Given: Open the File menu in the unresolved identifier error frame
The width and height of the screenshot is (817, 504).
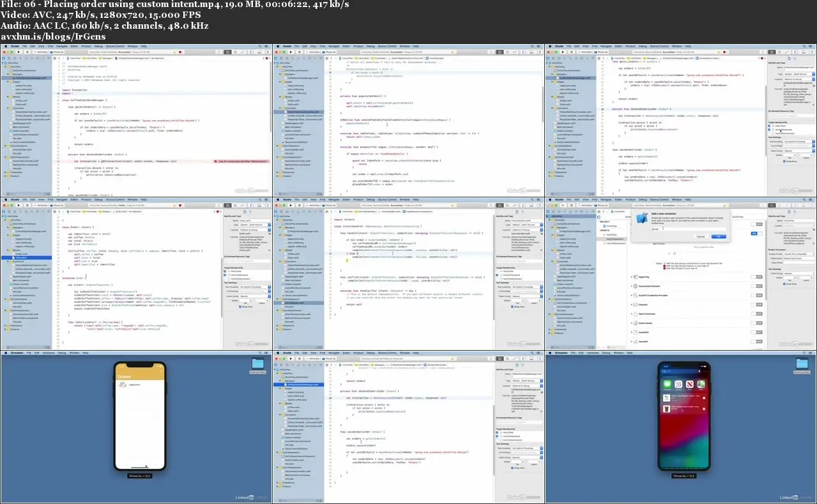Looking at the screenshot, I should (24, 46).
